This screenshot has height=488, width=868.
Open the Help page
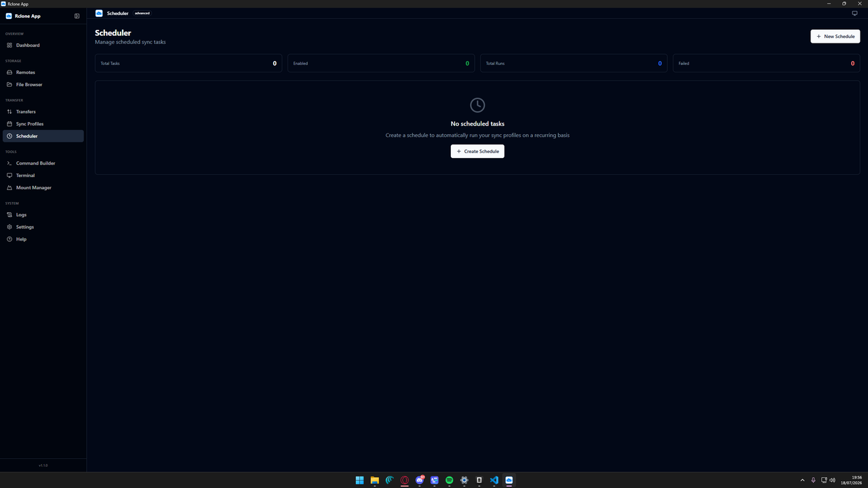43,239
